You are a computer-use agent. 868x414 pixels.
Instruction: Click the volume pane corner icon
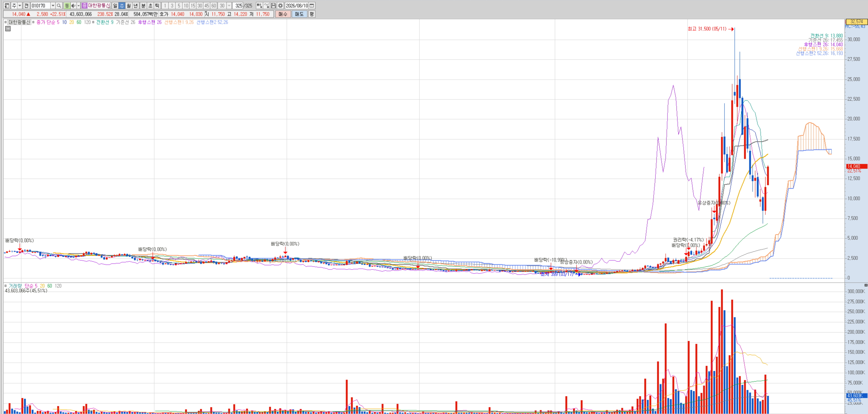pos(866,286)
